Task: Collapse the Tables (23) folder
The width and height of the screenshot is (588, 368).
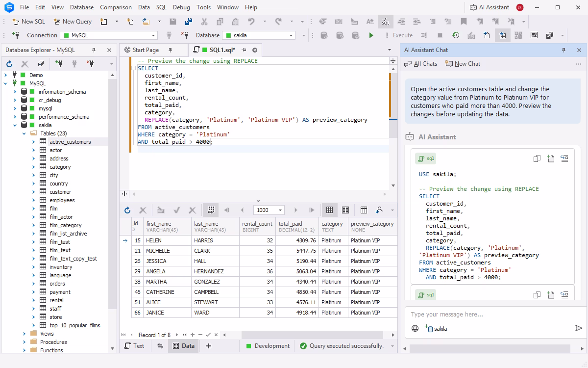Action: pos(24,133)
